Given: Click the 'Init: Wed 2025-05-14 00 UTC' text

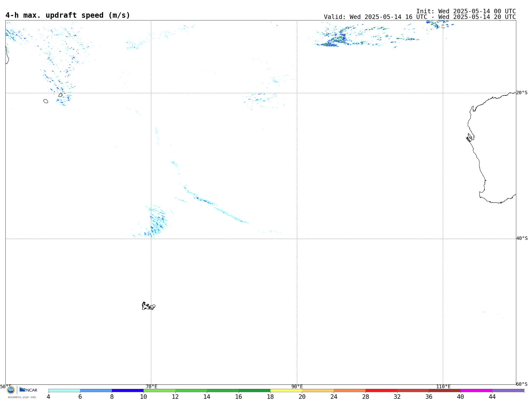Looking at the screenshot, I should click(466, 11).
